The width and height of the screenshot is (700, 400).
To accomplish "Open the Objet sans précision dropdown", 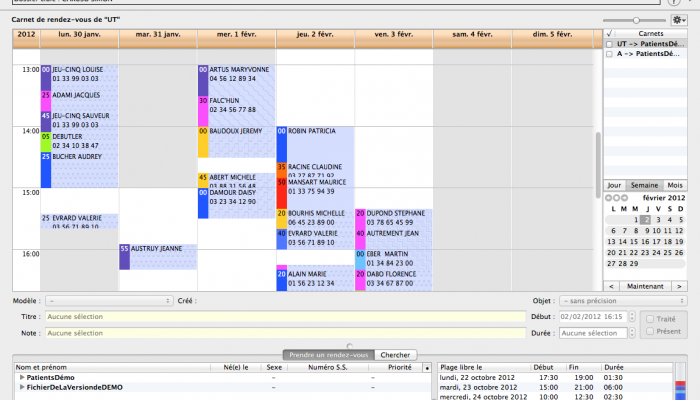I will click(x=623, y=301).
